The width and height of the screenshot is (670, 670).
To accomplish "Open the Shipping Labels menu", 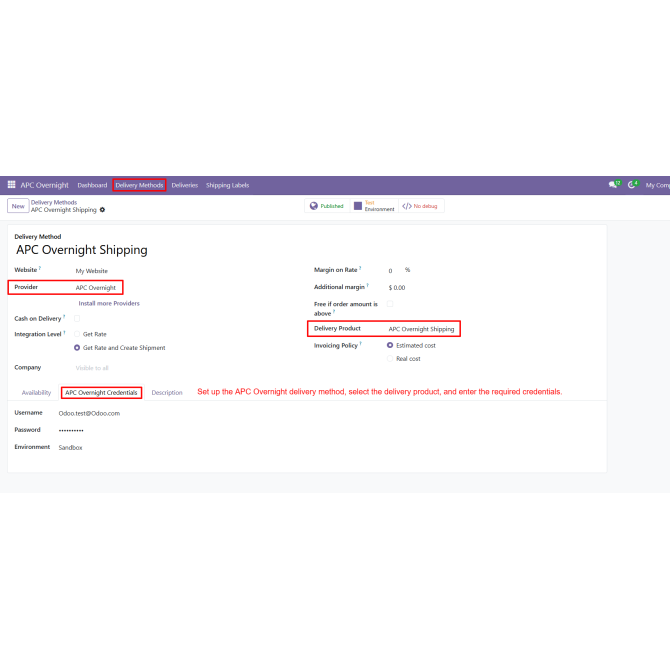I will tap(227, 185).
